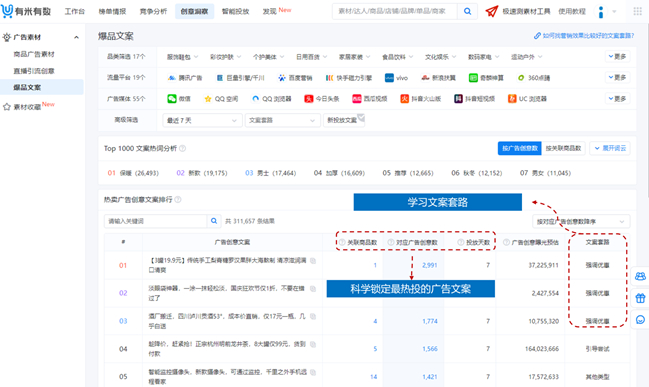Open 直播引流创意 in the sidebar
The width and height of the screenshot is (649, 387).
click(x=34, y=71)
